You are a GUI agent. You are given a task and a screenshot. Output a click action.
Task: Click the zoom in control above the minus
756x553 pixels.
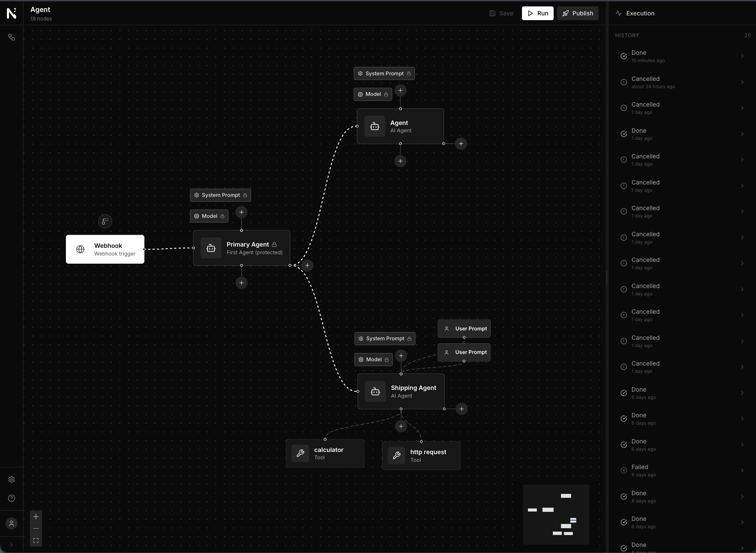(36, 517)
